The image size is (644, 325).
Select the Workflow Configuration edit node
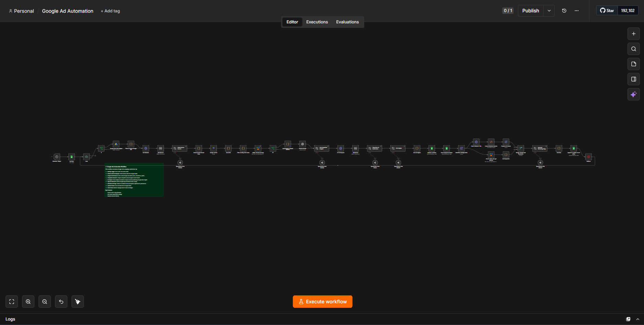coord(461,148)
